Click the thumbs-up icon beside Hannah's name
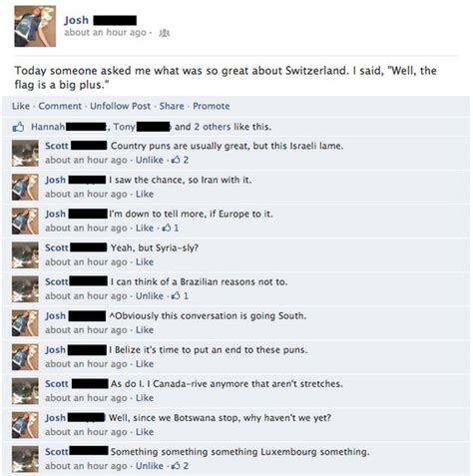473x476 pixels. point(18,127)
